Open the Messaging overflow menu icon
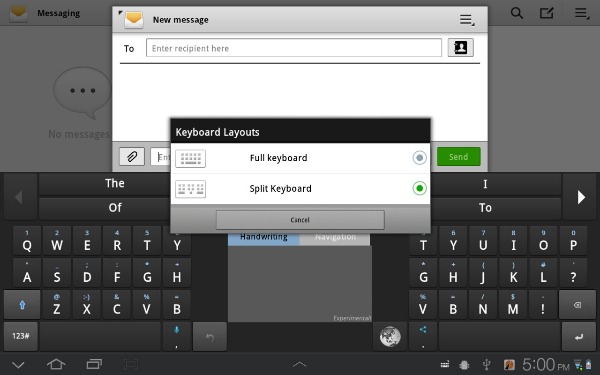This screenshot has width=600, height=375. point(582,13)
